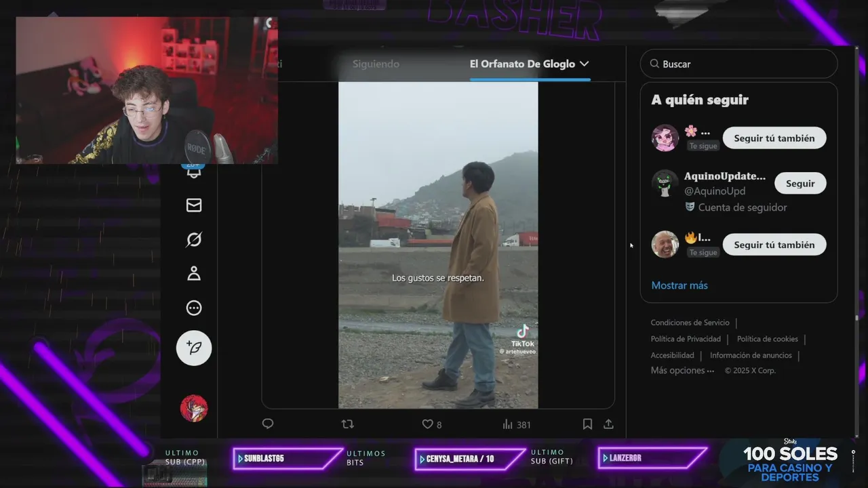View post analytics showing 381

click(x=517, y=424)
